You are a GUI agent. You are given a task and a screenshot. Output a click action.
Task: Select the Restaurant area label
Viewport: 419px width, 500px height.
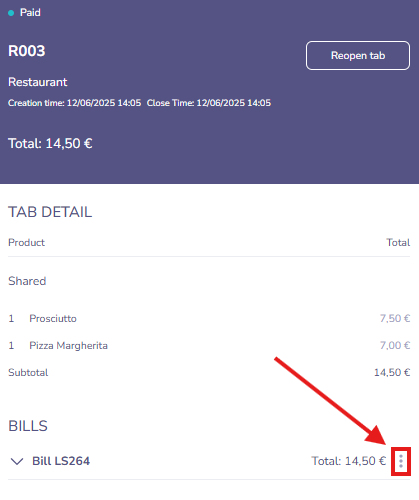pos(38,82)
